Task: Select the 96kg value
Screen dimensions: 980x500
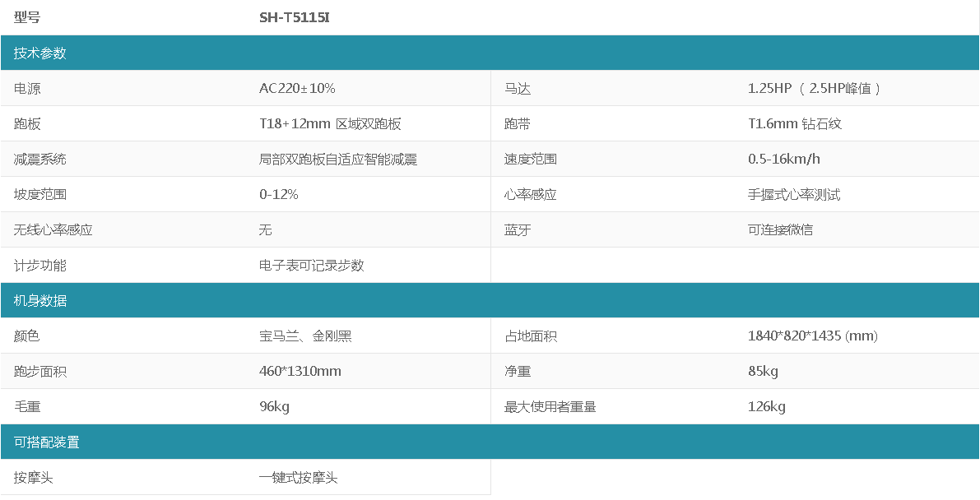Action: coord(274,407)
